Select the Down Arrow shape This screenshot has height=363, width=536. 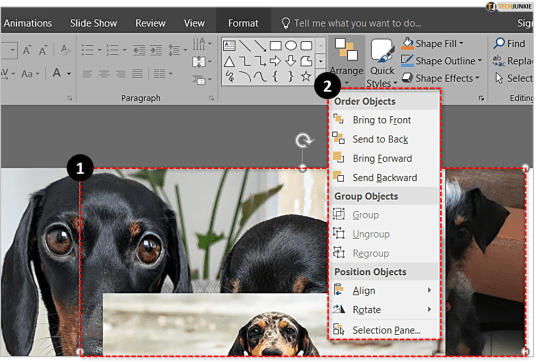291,61
